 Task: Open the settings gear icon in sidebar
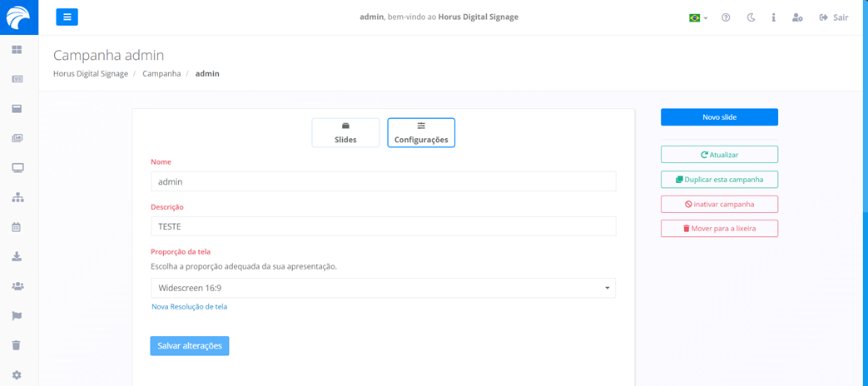[x=17, y=375]
